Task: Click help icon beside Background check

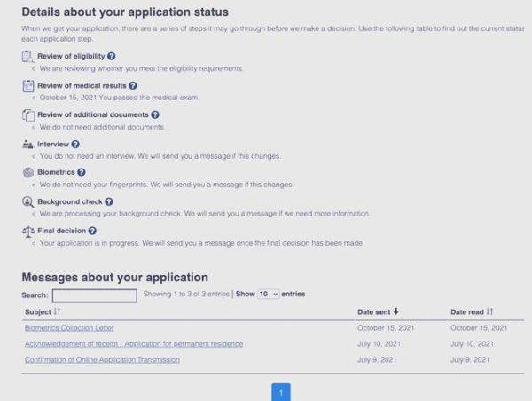Action: point(110,201)
